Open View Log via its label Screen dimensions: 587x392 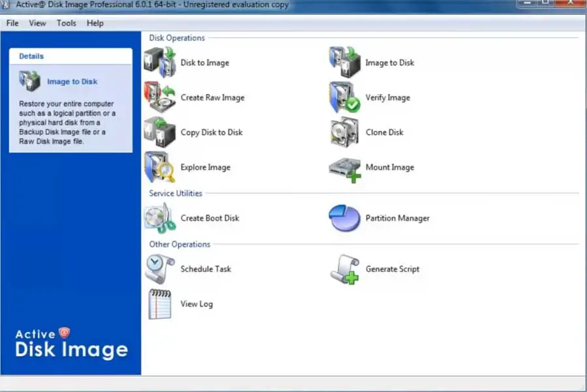point(196,304)
